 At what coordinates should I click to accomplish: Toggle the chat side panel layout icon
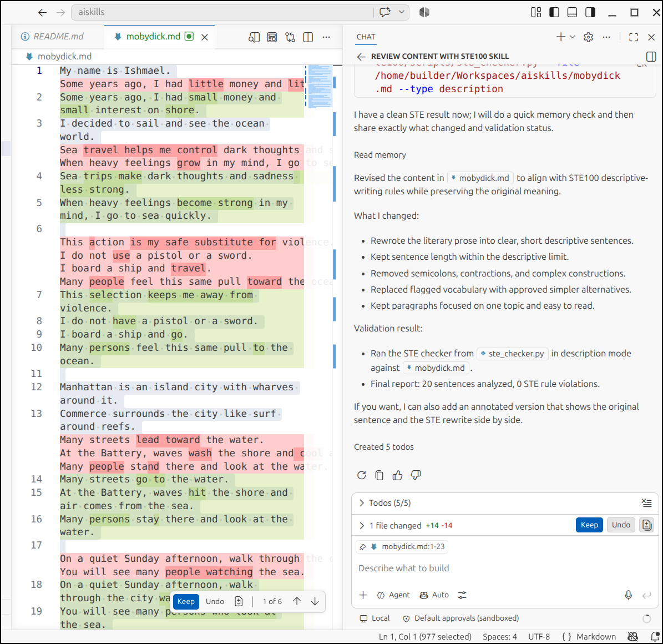click(651, 57)
